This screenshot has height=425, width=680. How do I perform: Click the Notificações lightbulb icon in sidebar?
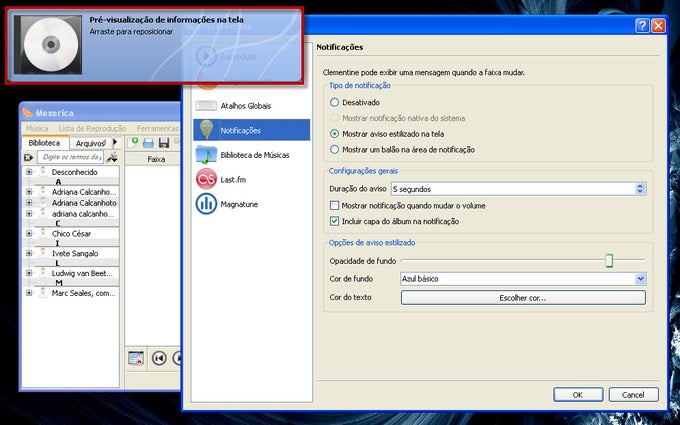(x=206, y=130)
